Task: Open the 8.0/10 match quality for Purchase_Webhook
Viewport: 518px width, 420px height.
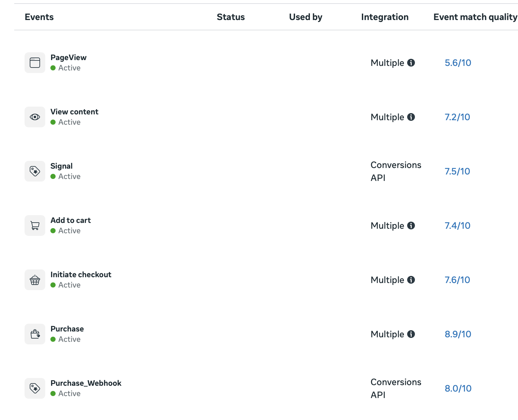Action: [x=458, y=388]
